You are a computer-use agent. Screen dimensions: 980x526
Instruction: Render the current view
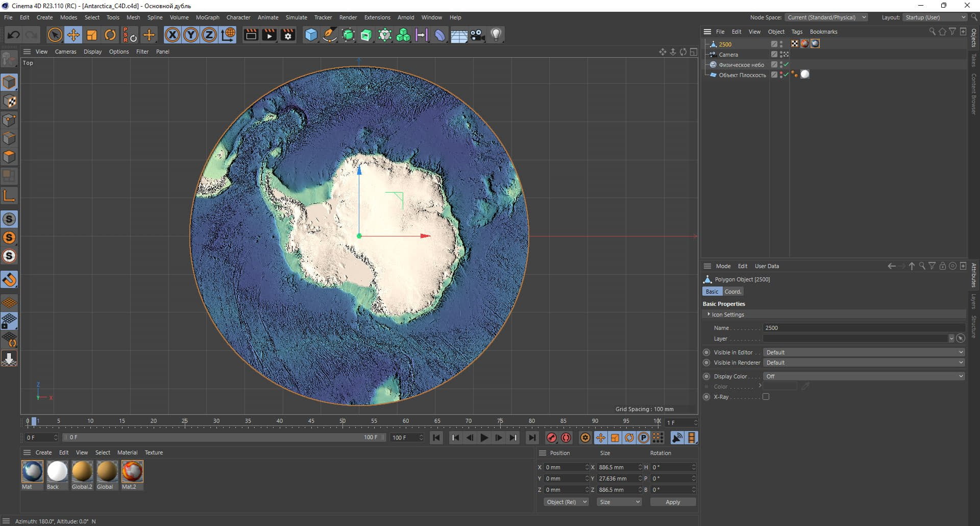(x=251, y=35)
